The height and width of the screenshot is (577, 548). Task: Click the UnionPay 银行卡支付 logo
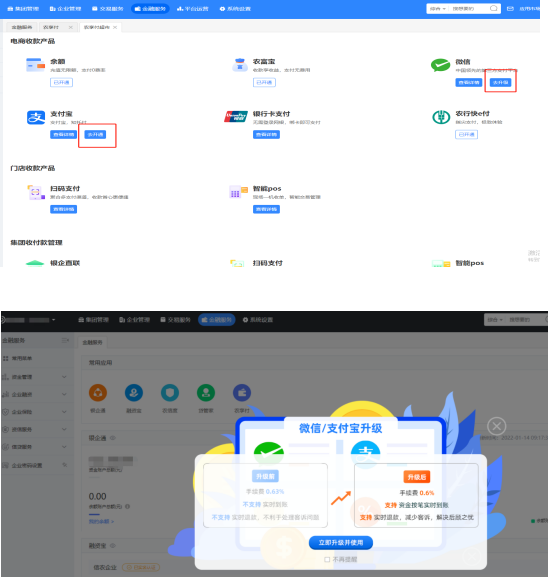point(236,117)
